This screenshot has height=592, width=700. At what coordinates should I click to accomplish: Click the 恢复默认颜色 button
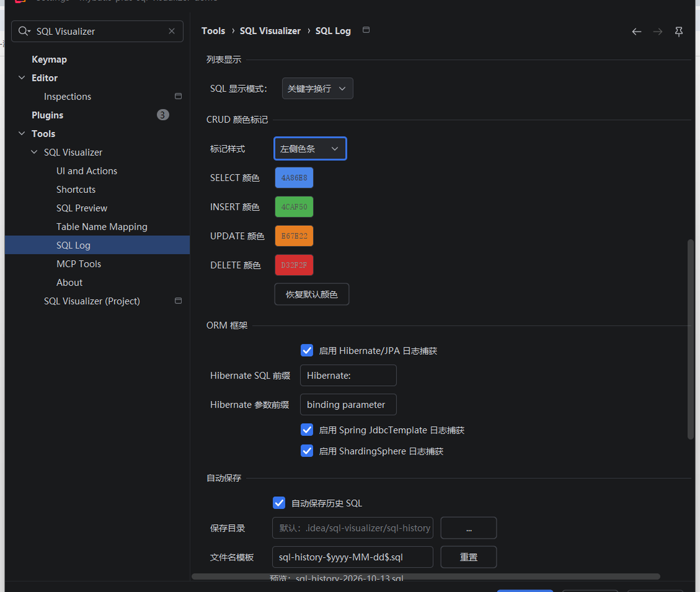(312, 294)
